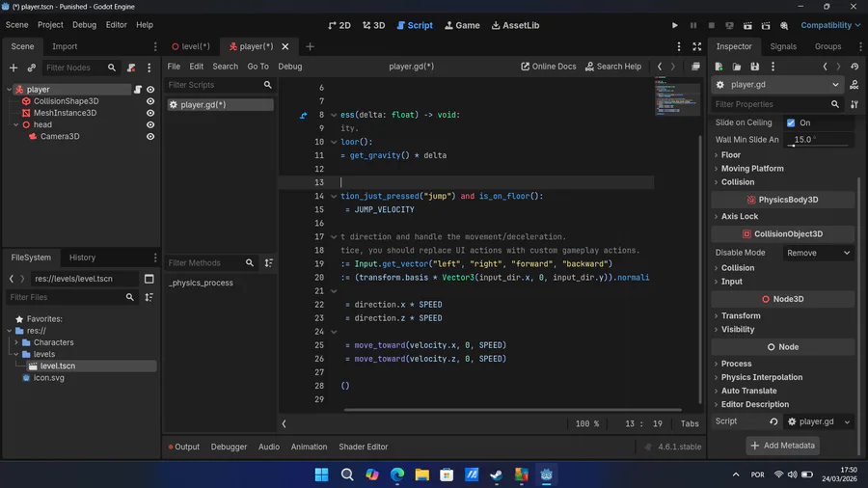Open the Disable Mode dropdown showing Remove
The image size is (868, 488).
(818, 253)
